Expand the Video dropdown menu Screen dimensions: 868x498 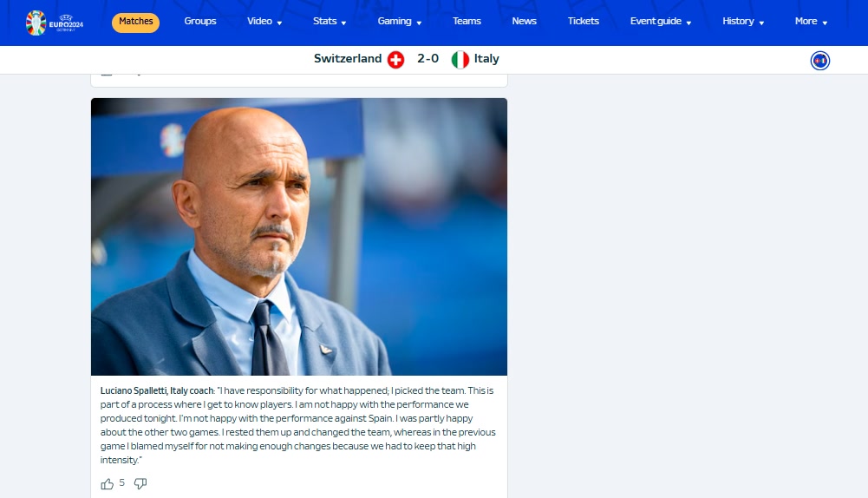264,22
